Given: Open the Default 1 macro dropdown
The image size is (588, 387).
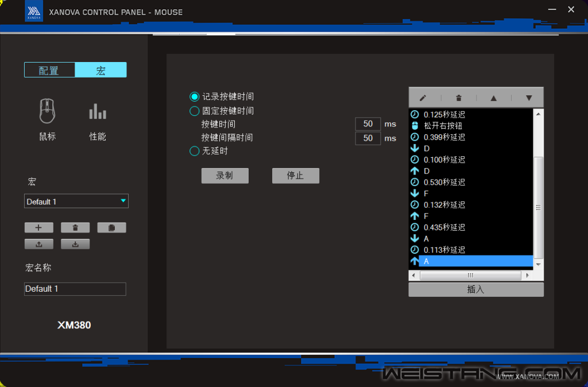Looking at the screenshot, I should 76,202.
